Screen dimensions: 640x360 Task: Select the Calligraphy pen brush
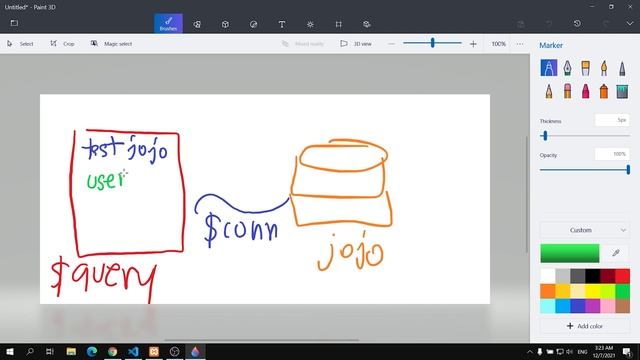pyautogui.click(x=567, y=68)
